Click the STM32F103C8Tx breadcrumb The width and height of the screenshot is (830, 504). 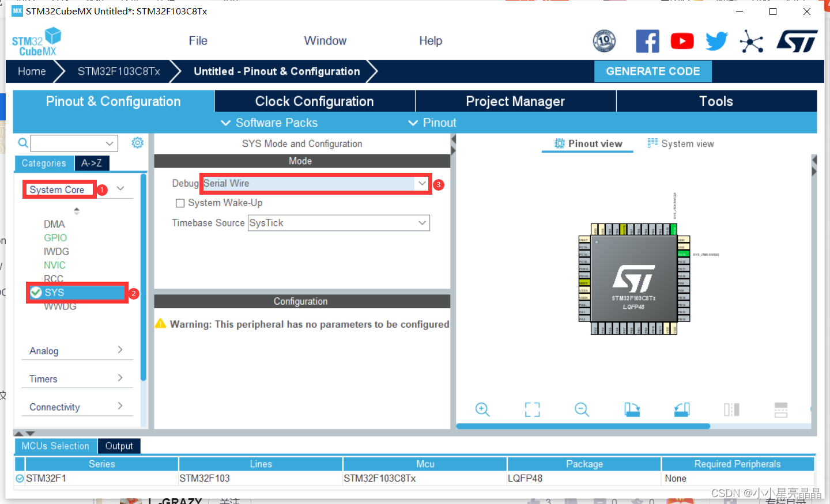tap(119, 71)
